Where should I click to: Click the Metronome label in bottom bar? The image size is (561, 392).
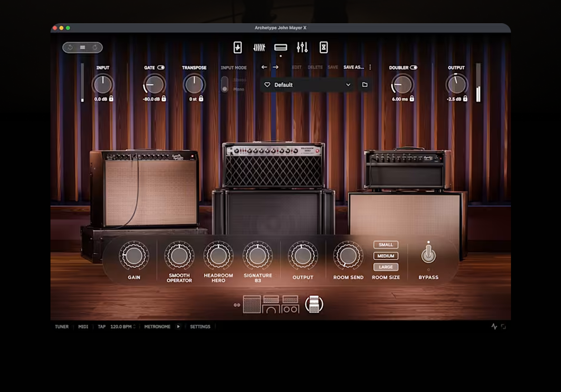click(x=158, y=327)
